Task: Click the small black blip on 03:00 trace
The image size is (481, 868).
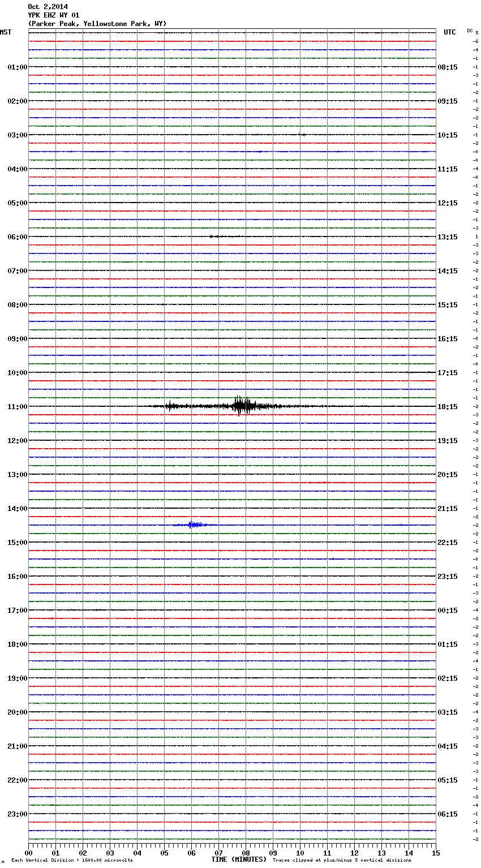Action: coord(303,135)
